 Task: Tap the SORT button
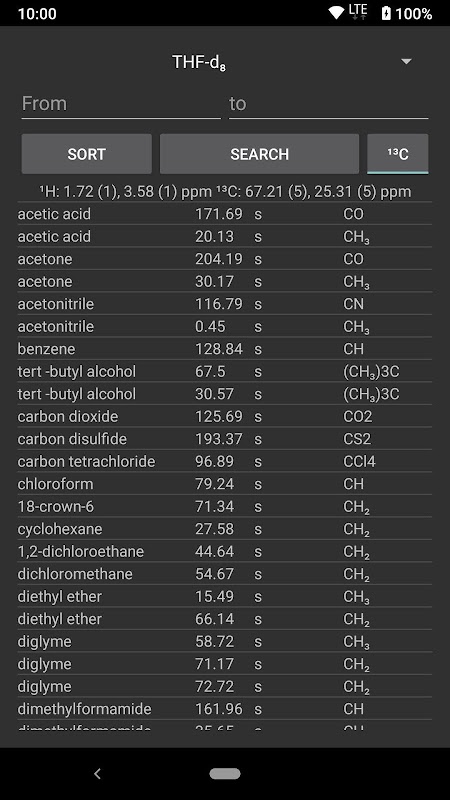coord(86,154)
